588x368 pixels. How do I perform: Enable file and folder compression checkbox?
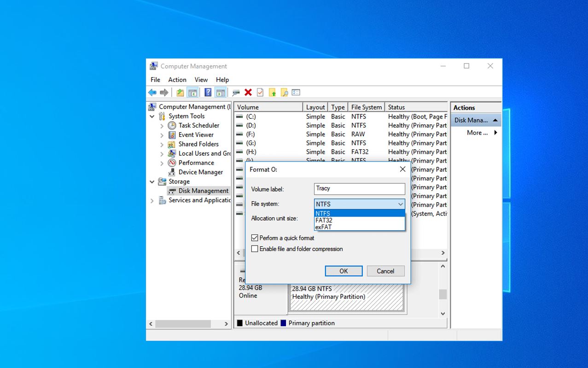click(x=255, y=249)
